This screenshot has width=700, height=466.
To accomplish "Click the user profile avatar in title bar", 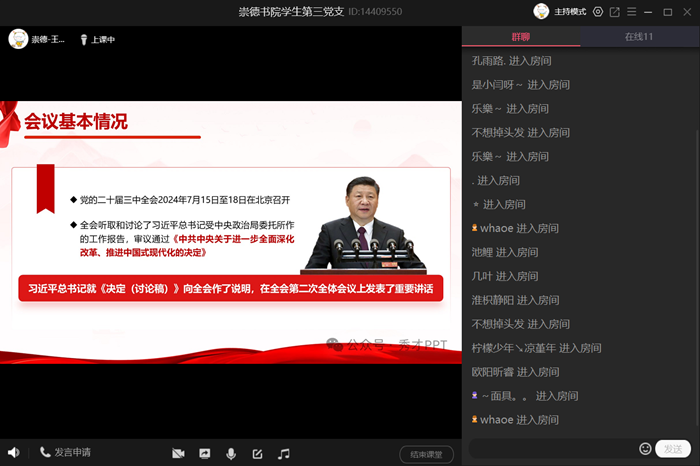I will pyautogui.click(x=541, y=12).
